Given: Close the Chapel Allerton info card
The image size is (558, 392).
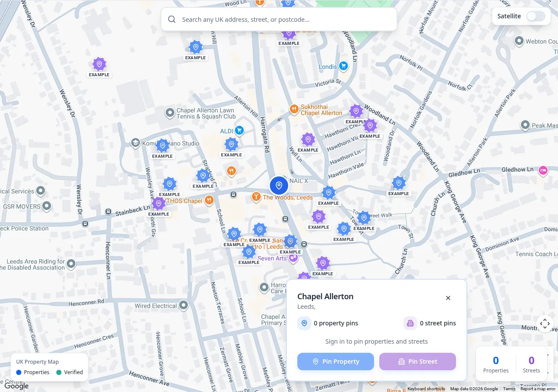Looking at the screenshot, I should (448, 298).
